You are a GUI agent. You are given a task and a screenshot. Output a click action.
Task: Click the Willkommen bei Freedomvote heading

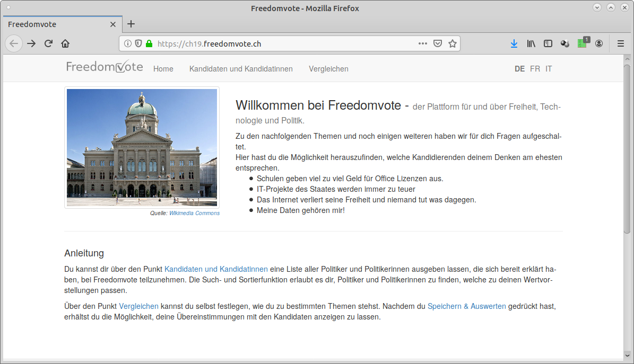pos(318,105)
